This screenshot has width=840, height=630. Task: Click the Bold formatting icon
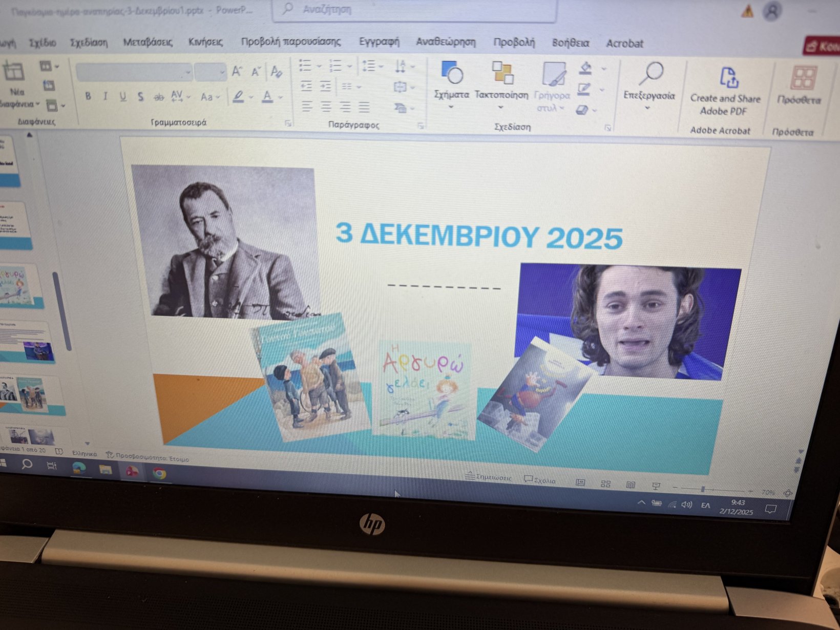(88, 96)
